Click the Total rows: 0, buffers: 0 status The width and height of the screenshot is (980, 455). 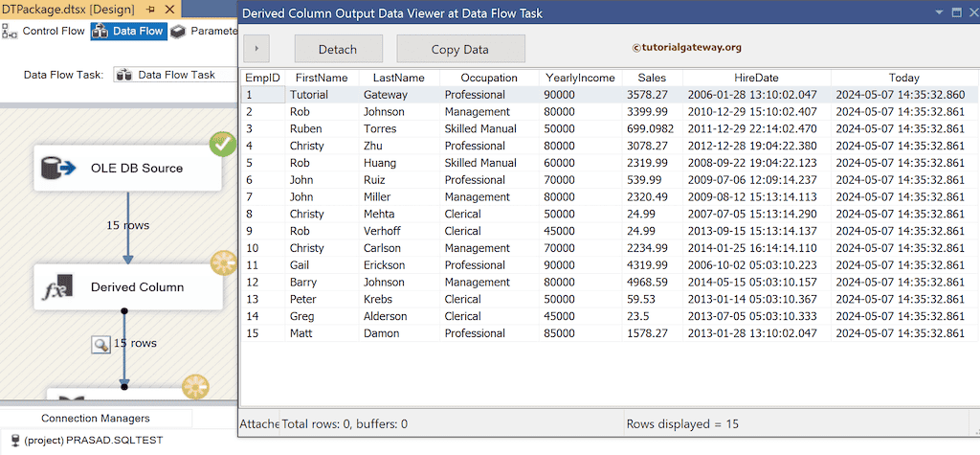pos(345,423)
